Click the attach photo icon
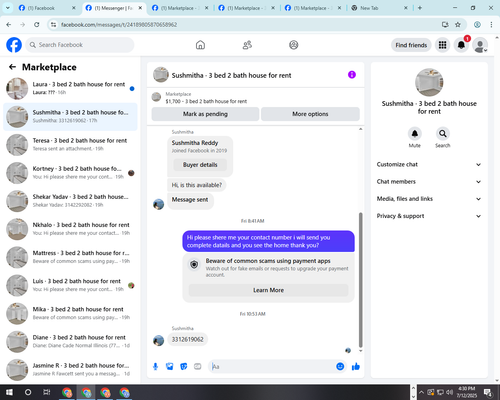Image resolution: width=500 pixels, height=400 pixels. pos(170,367)
